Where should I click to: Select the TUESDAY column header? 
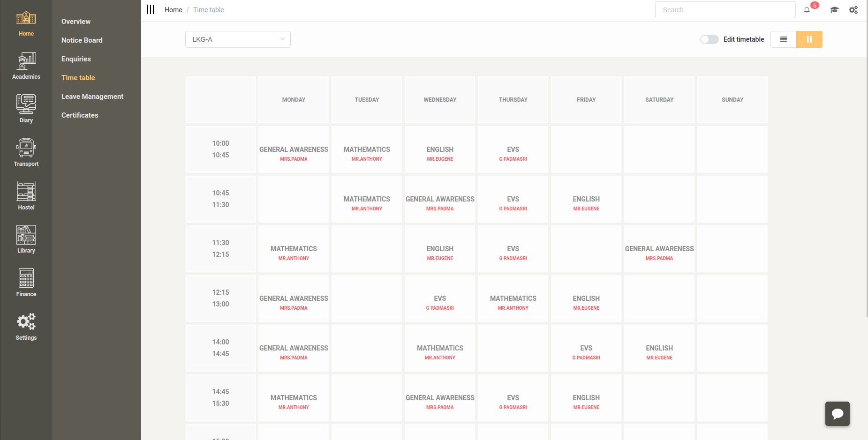pyautogui.click(x=367, y=100)
